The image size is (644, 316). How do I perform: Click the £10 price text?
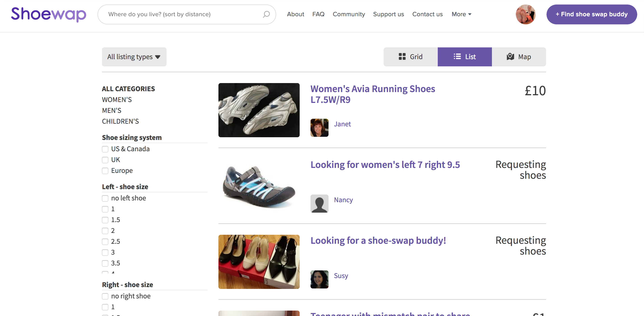click(535, 91)
